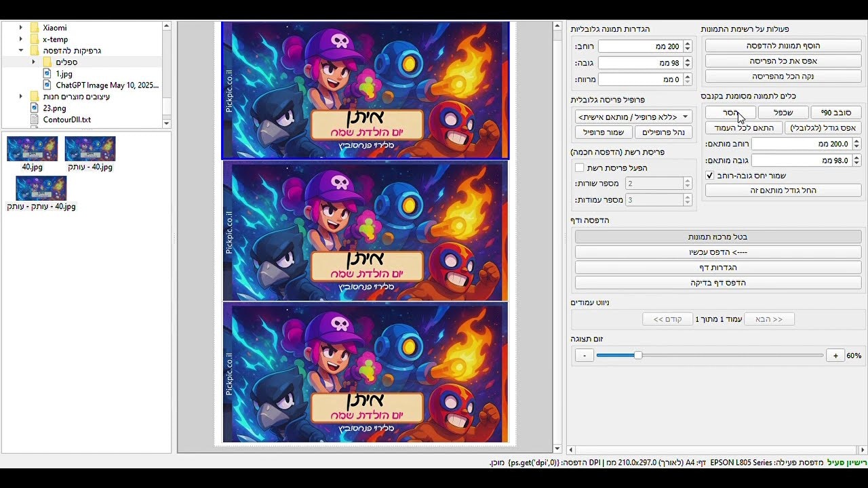Click the הבא next page button

[769, 319]
